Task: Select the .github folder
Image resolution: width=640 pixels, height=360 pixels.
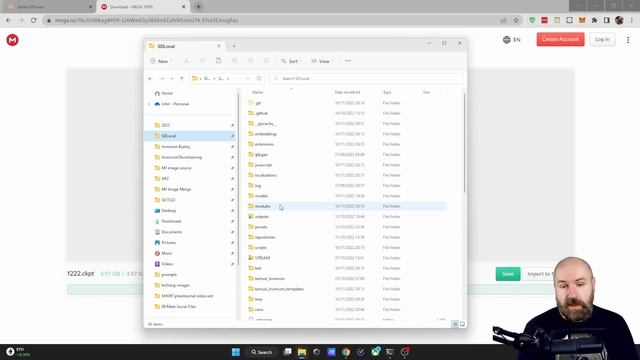Action: click(261, 113)
